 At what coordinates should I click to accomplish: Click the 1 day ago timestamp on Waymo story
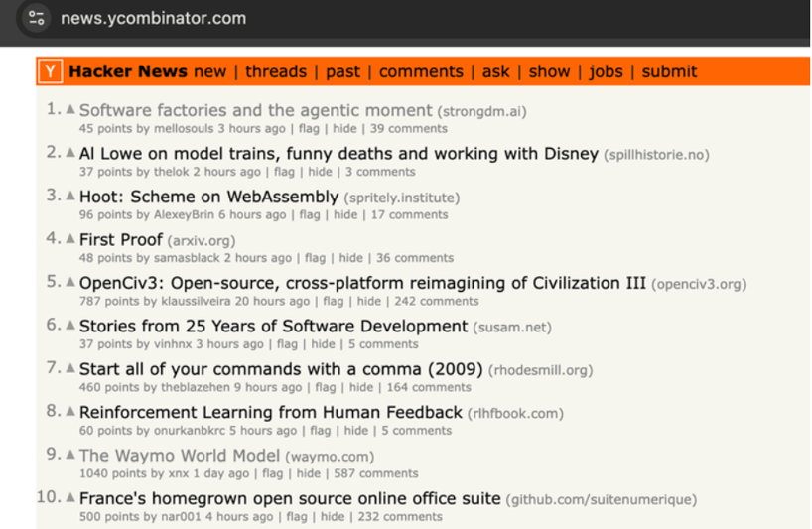221,473
